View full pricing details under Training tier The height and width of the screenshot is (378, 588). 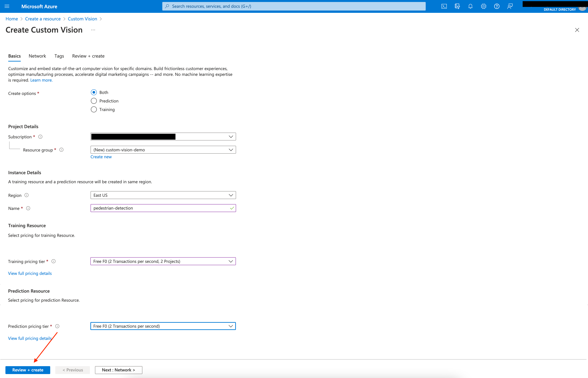[30, 273]
